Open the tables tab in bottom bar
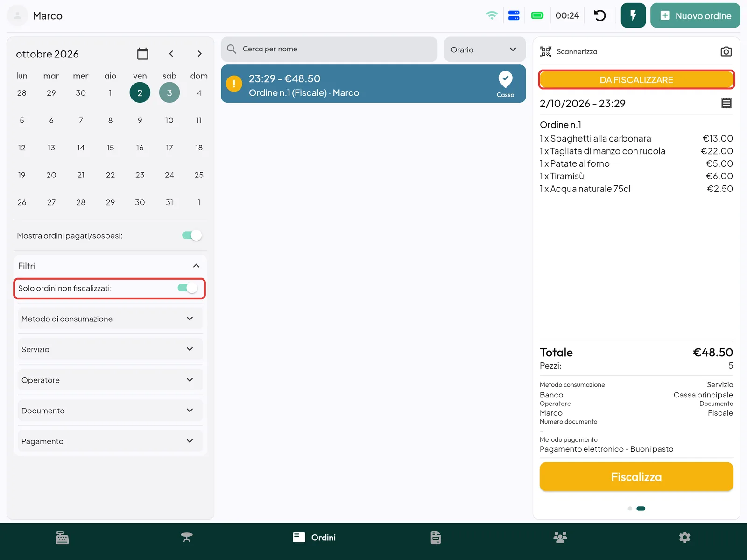 [187, 538]
